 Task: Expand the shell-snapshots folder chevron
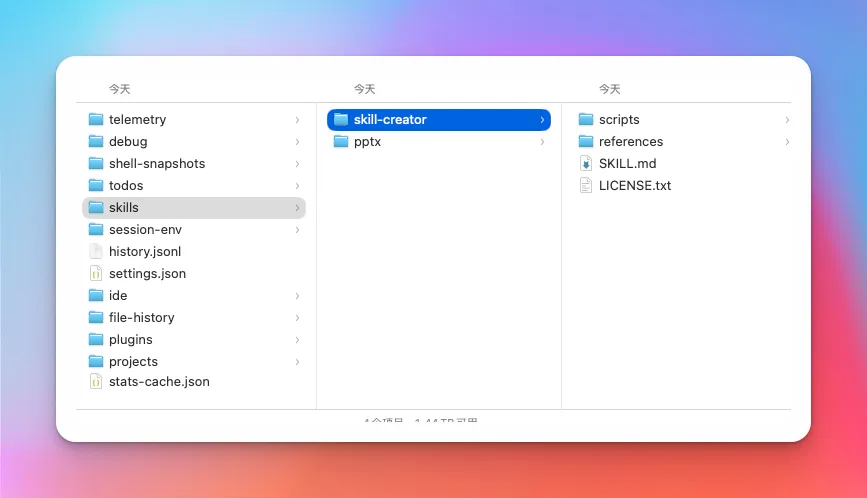pyautogui.click(x=297, y=163)
